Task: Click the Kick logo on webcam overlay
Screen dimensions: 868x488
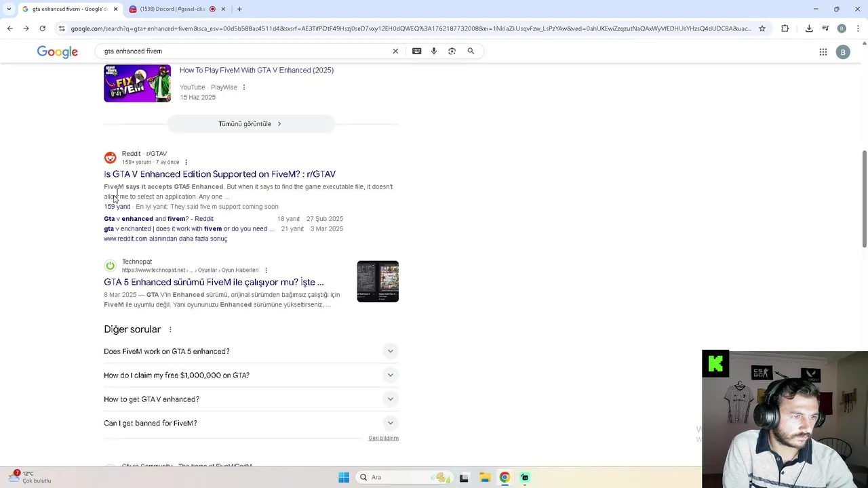Action: (x=715, y=364)
